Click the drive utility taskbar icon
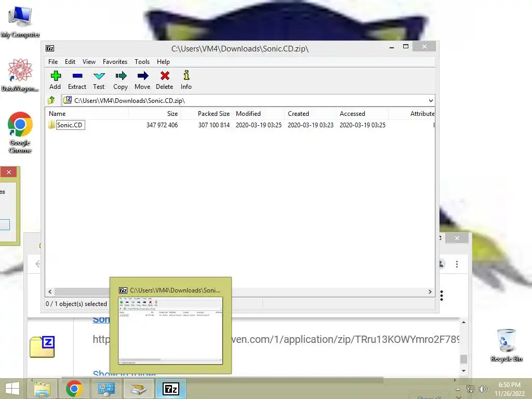This screenshot has width=532, height=399. pos(138,389)
